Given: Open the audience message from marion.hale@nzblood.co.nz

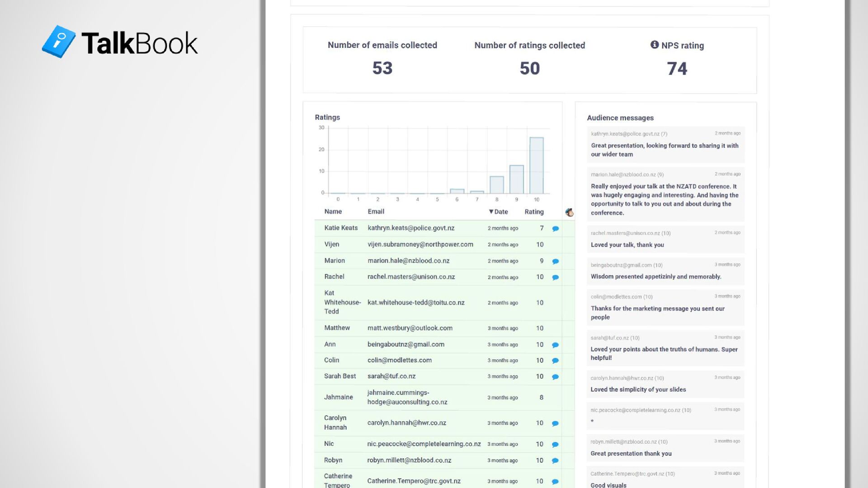Looking at the screenshot, I should tap(665, 194).
